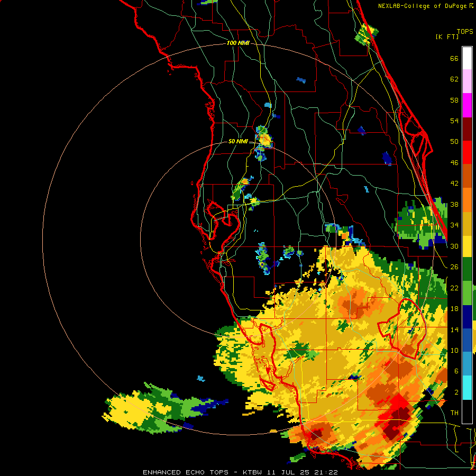
Task: Click the legend value "66"
Action: point(454,58)
